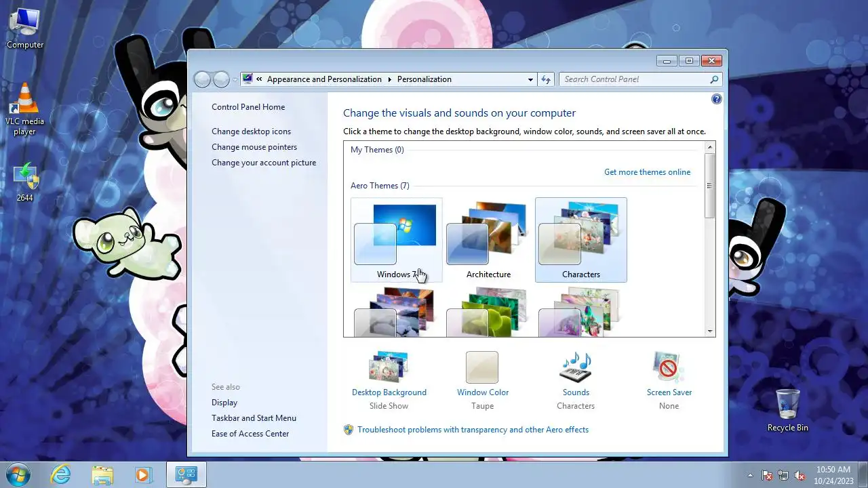
Task: Click the Help question mark icon
Action: 717,99
